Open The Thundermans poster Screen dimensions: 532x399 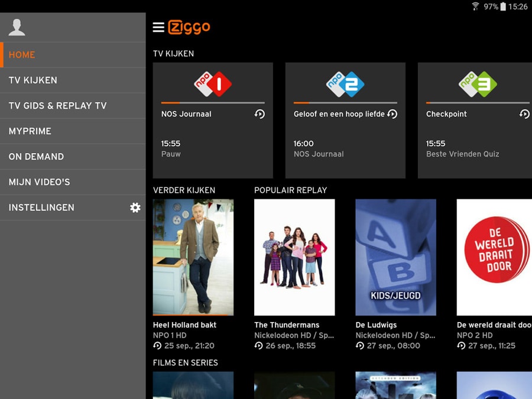click(x=294, y=257)
